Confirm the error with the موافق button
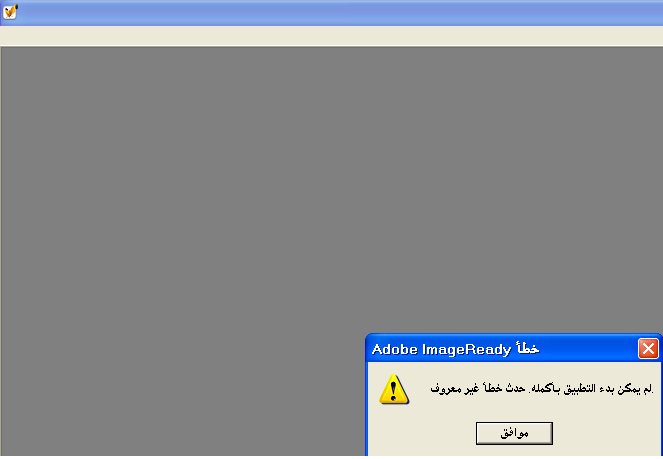The height and width of the screenshot is (459, 663). click(514, 433)
